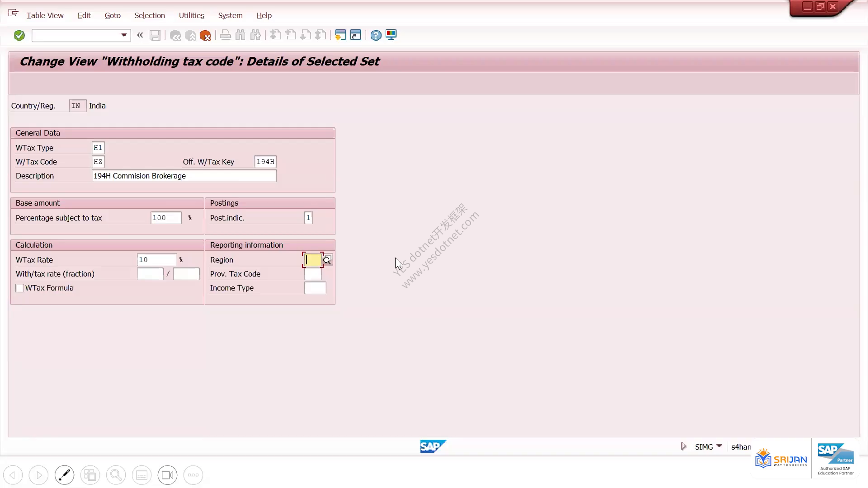Expand the command field dropdown arrow

[124, 35]
